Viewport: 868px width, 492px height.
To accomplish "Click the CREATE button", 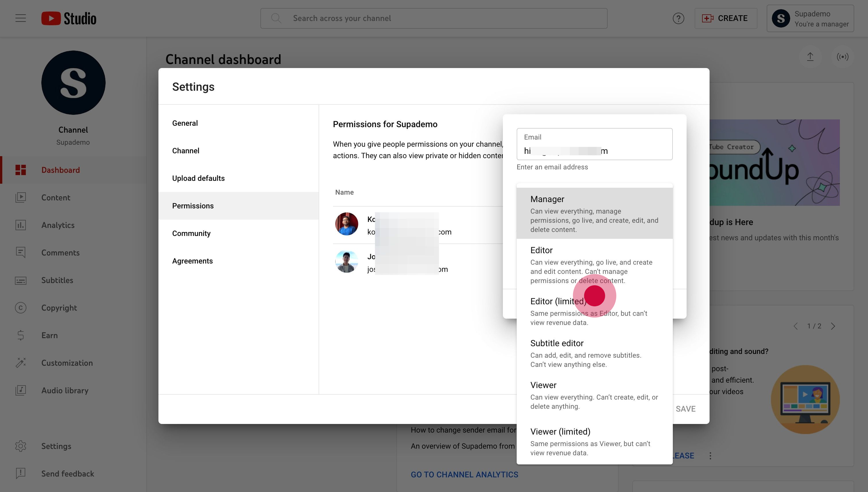I will 725,18.
